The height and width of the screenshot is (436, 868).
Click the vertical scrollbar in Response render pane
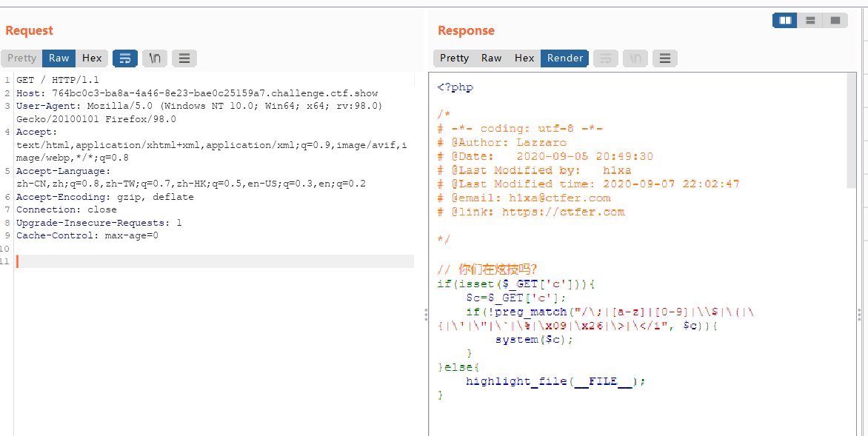(x=852, y=130)
